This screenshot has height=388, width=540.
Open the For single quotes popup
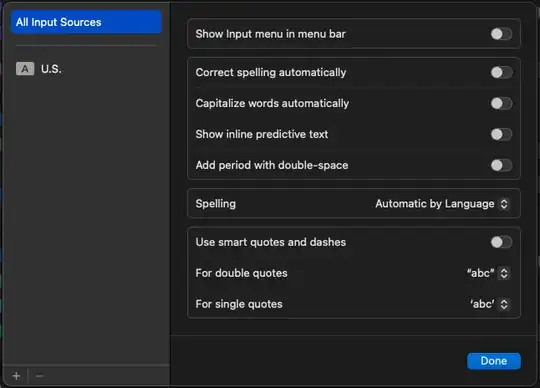tap(489, 304)
